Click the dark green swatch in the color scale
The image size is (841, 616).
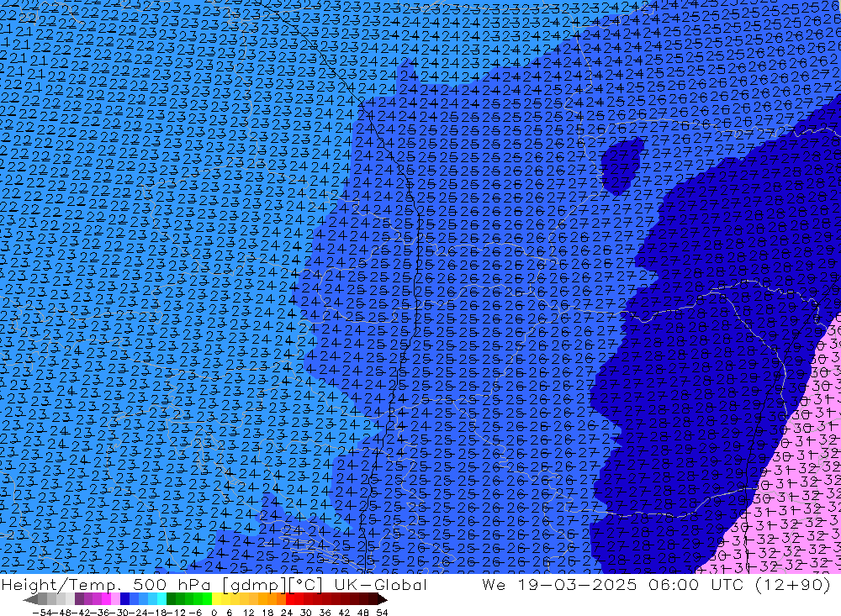[x=171, y=599]
